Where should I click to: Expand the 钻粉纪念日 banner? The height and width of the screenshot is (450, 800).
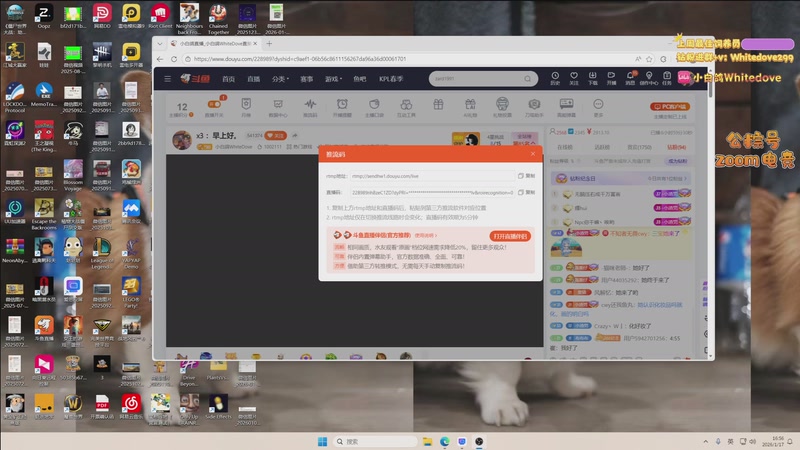621,179
